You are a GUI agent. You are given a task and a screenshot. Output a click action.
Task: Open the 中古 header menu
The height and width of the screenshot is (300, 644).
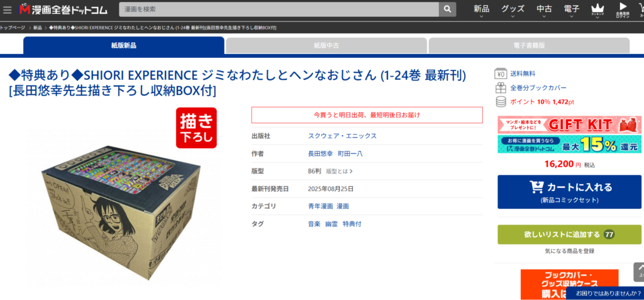[544, 10]
